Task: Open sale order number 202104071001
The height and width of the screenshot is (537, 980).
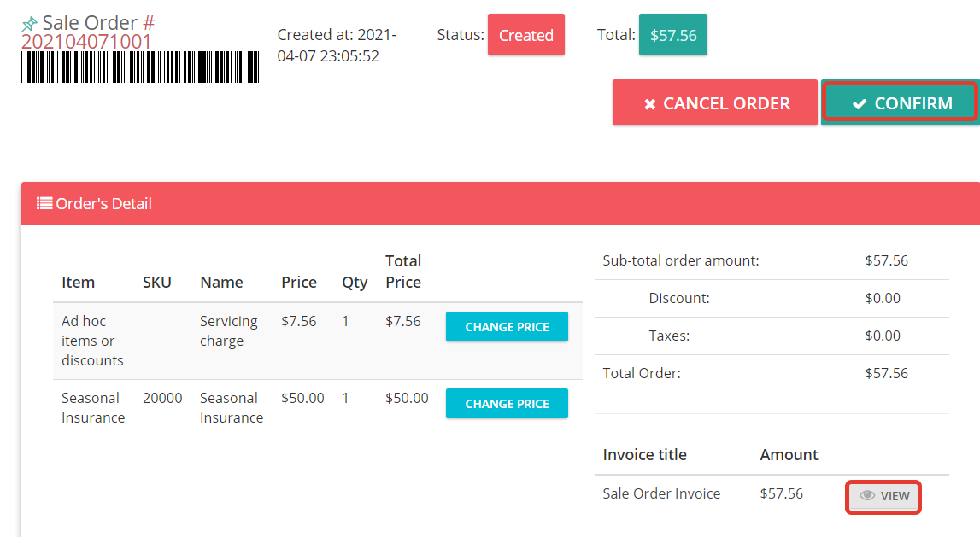Action: coord(86,41)
